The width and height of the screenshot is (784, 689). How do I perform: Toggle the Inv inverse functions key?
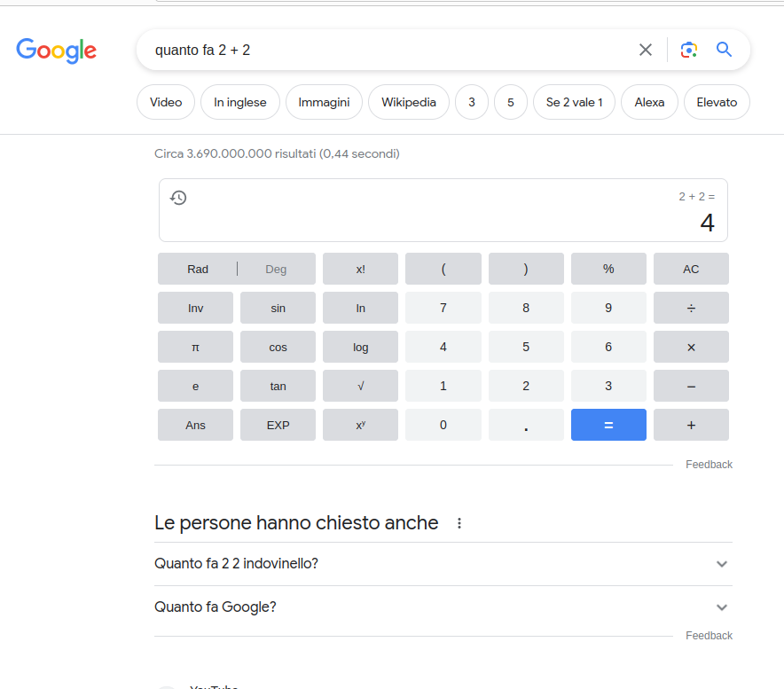pyautogui.click(x=195, y=308)
